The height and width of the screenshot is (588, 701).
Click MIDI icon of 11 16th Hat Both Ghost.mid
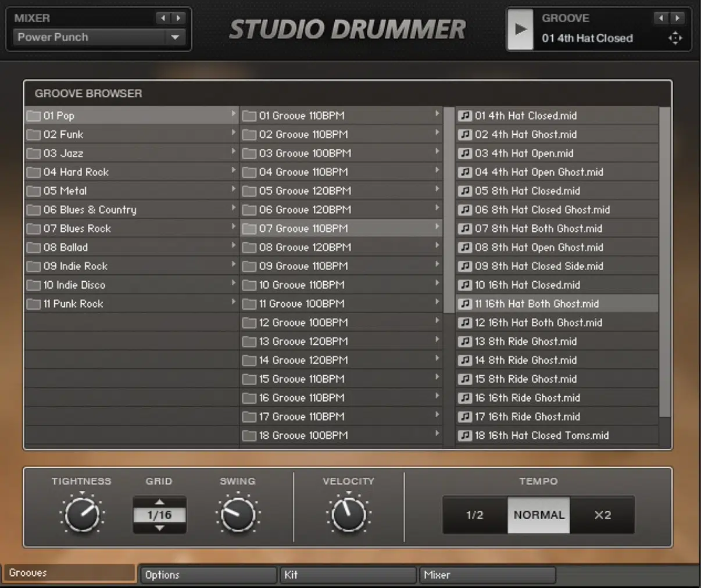coord(465,304)
